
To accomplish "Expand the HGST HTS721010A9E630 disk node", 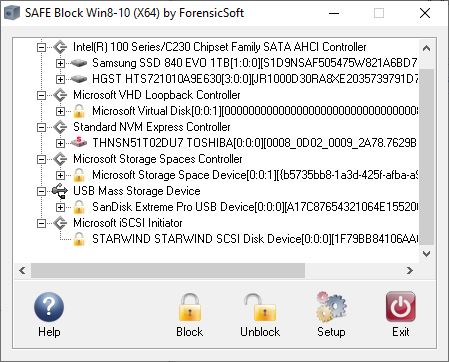I will [x=60, y=79].
